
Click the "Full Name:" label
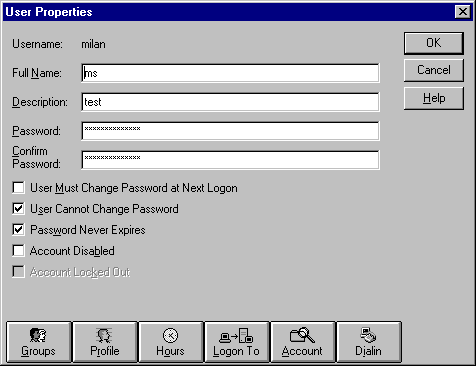37,73
